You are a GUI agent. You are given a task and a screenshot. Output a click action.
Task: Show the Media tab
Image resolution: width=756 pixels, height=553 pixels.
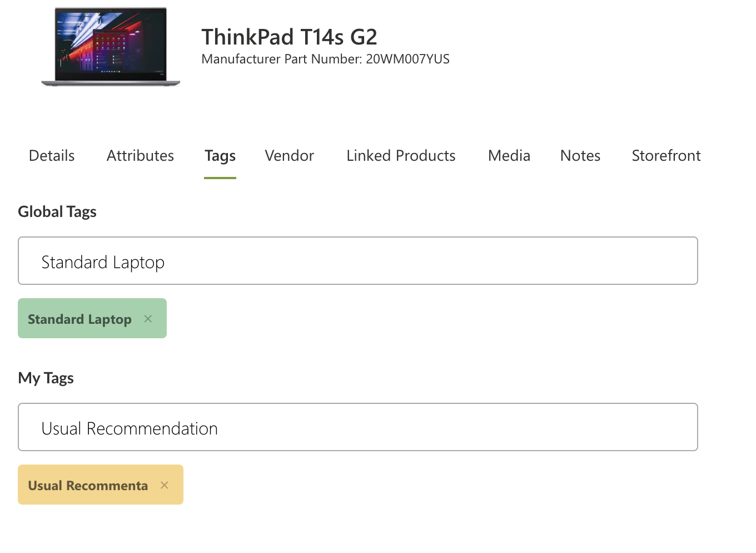click(x=509, y=156)
